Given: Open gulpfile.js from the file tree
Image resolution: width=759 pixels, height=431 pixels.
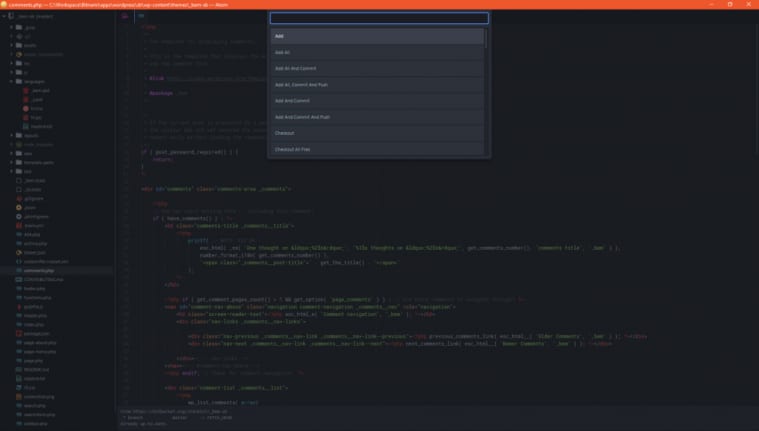Looking at the screenshot, I should point(33,307).
